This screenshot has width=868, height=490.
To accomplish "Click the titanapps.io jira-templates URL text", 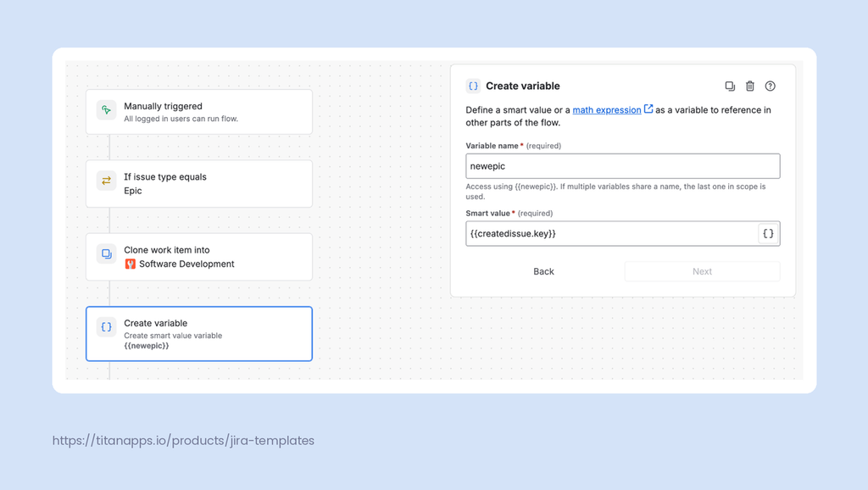I will point(183,441).
